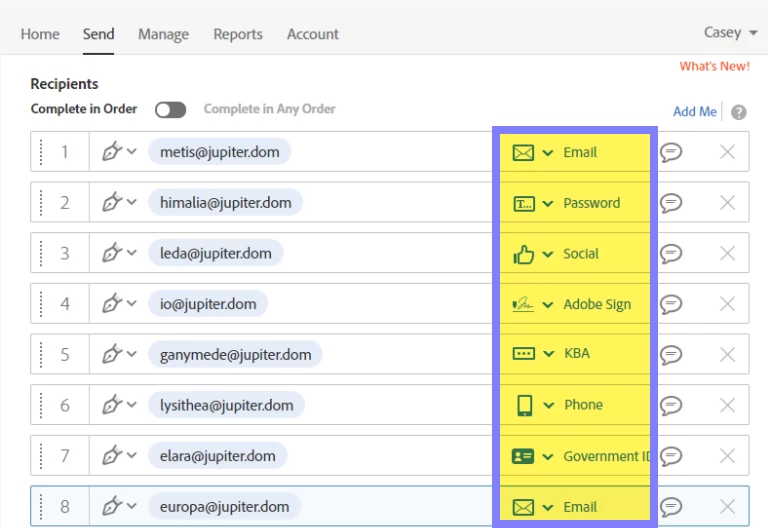Screen dimensions: 768x528
Task: Click the What's New! link
Action: [714, 66]
